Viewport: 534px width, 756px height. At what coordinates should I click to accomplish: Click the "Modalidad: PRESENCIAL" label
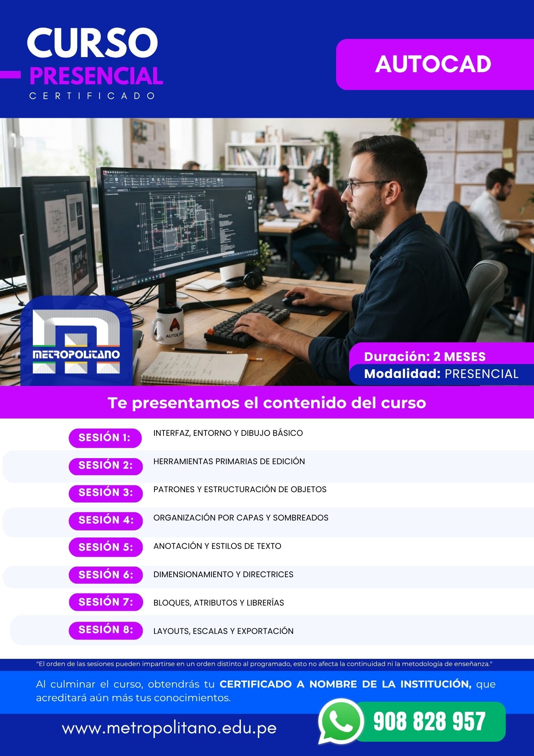[441, 374]
